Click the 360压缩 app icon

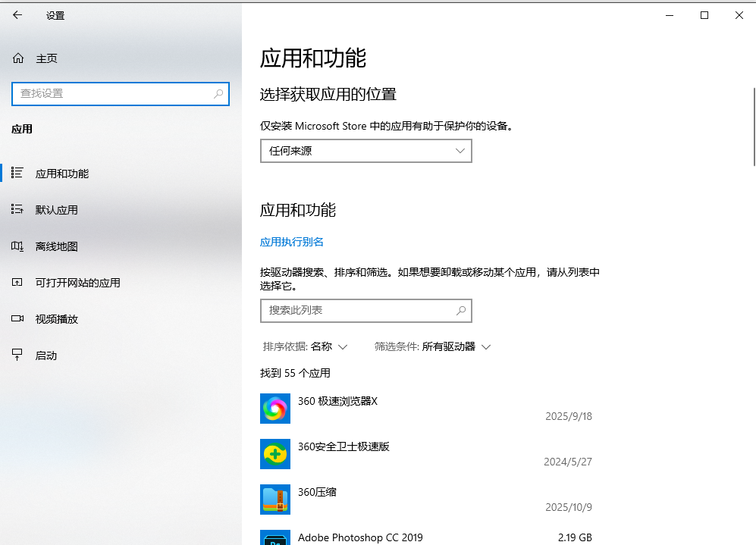point(274,500)
